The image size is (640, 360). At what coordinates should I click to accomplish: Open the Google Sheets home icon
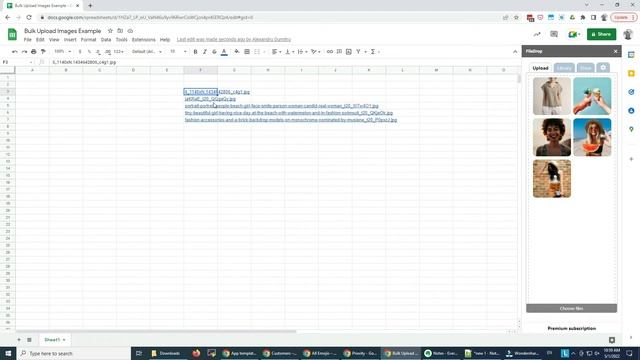pyautogui.click(x=12, y=34)
